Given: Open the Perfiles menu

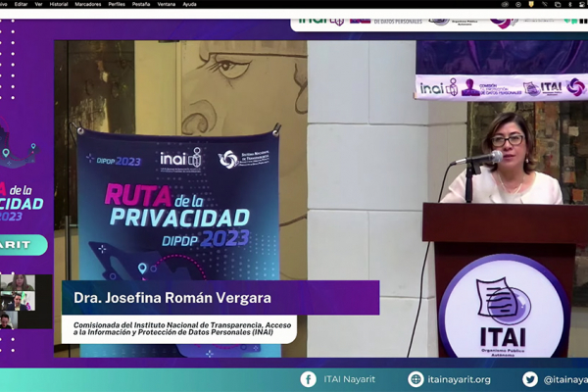Looking at the screenshot, I should 117,4.
